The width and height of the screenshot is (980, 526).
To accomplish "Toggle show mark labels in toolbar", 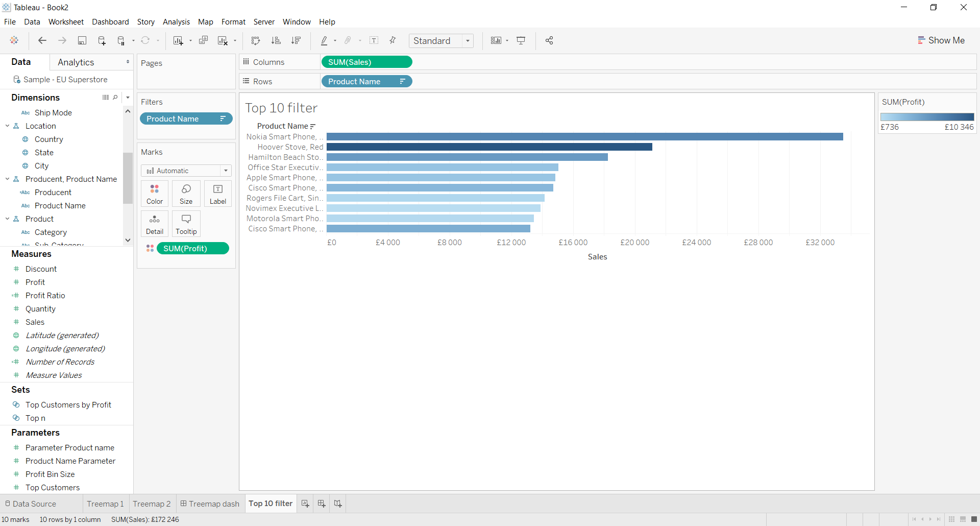I will click(x=374, y=41).
